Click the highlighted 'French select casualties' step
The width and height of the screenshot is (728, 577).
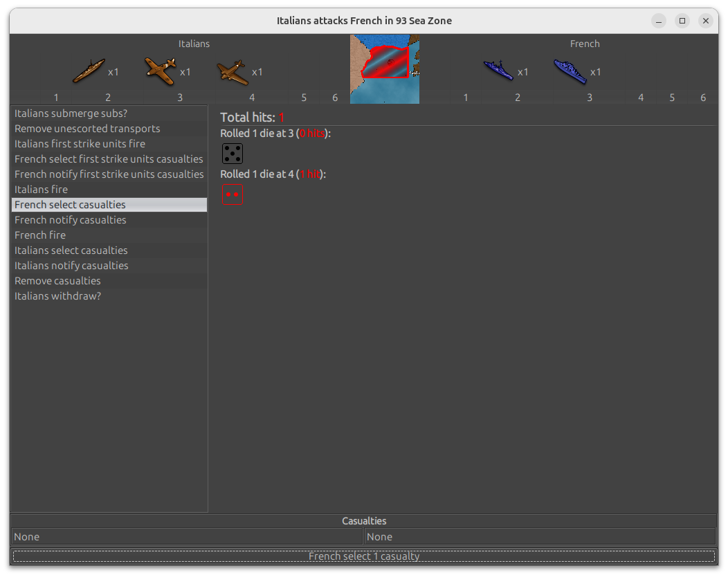click(70, 205)
